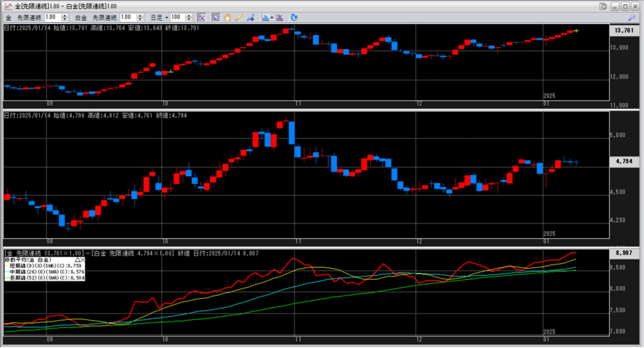Screen dimensions: 644x348
Task: Expand the chart type dropdown arrow
Action: point(272,18)
